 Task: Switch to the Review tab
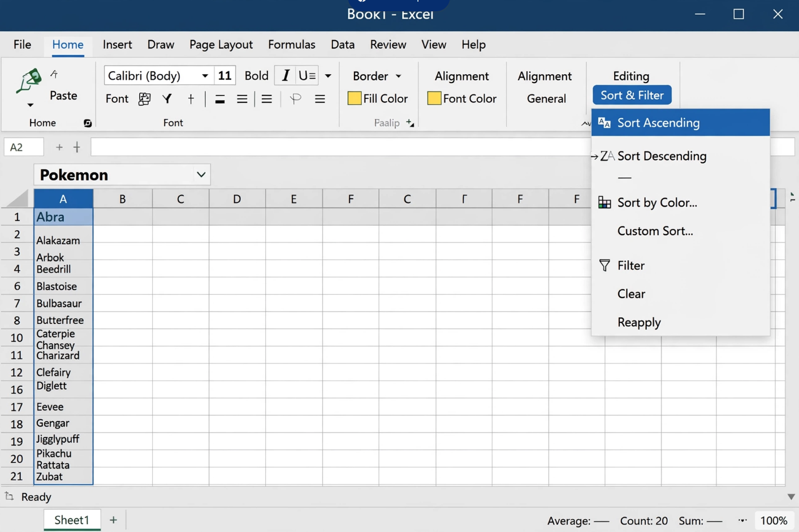(388, 45)
